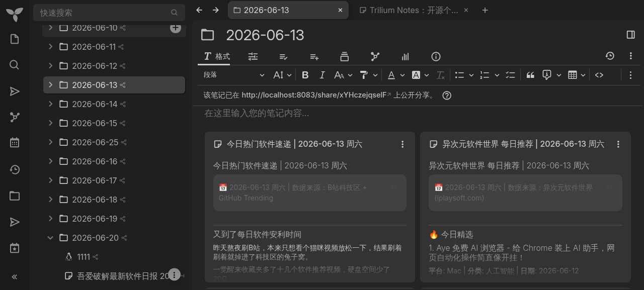Insert a numbered list

[x=485, y=75]
